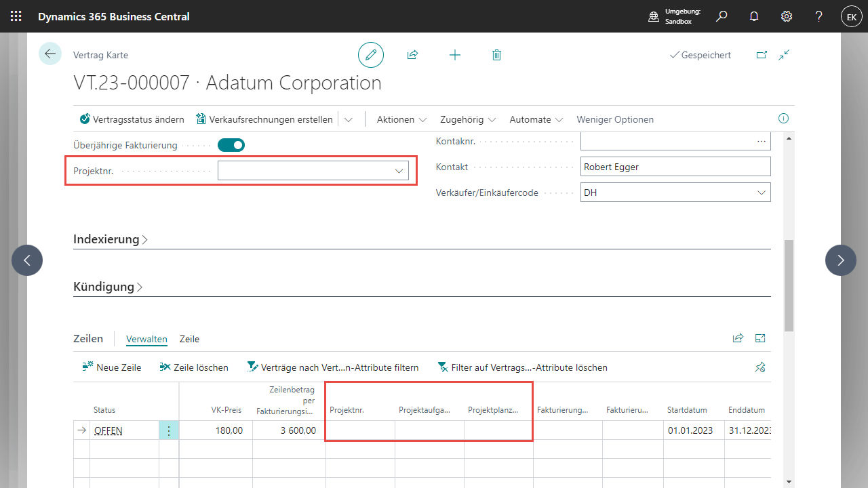This screenshot has width=868, height=488.
Task: Switch to the Verwalten tab
Action: 146,339
